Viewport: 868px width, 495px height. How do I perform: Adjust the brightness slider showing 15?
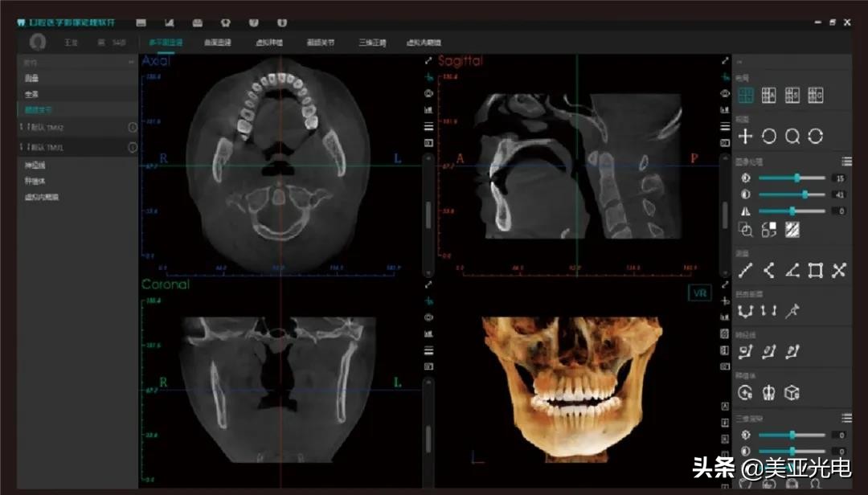792,178
